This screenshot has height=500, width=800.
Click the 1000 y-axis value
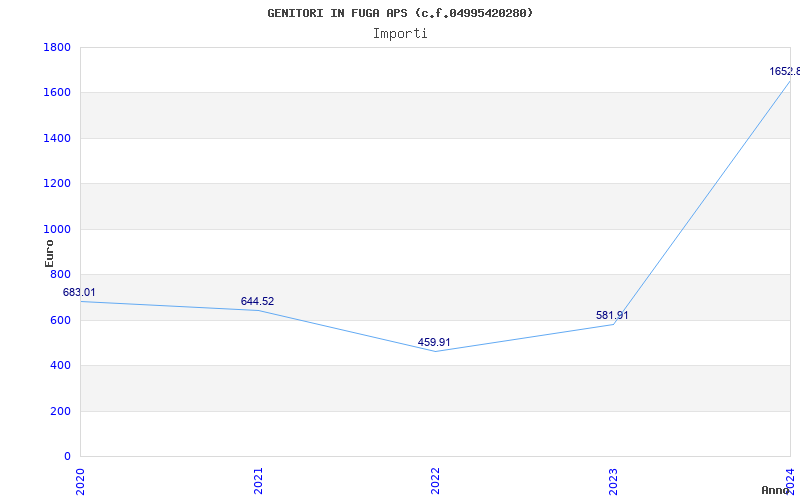coord(57,229)
